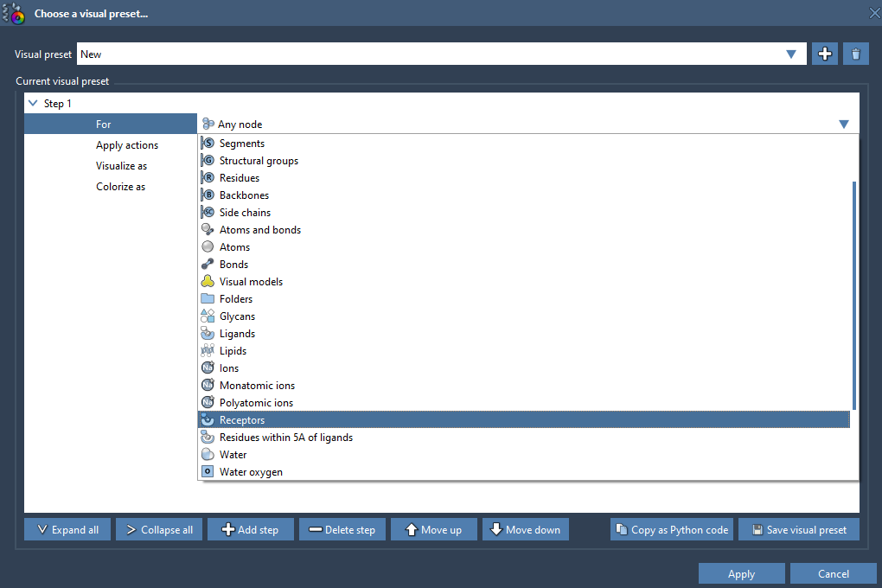
Task: Click the Glycans shapes icon
Action: pyautogui.click(x=208, y=316)
